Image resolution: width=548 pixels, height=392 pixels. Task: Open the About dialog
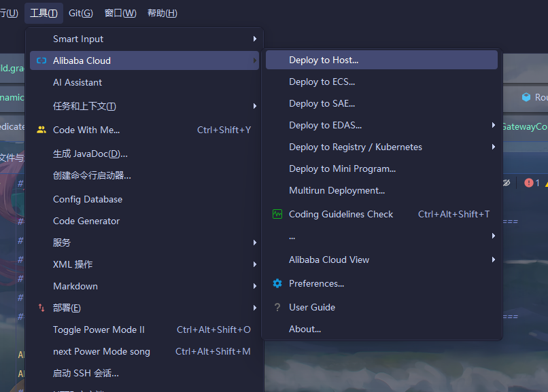[x=305, y=329]
